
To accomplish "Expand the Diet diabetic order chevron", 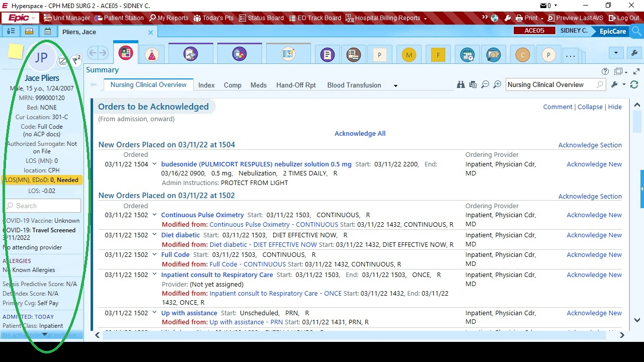I will (155, 235).
